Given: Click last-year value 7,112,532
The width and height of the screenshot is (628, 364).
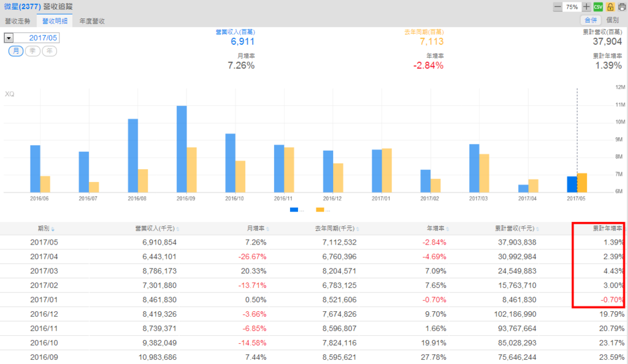Looking at the screenshot, I should (339, 243).
